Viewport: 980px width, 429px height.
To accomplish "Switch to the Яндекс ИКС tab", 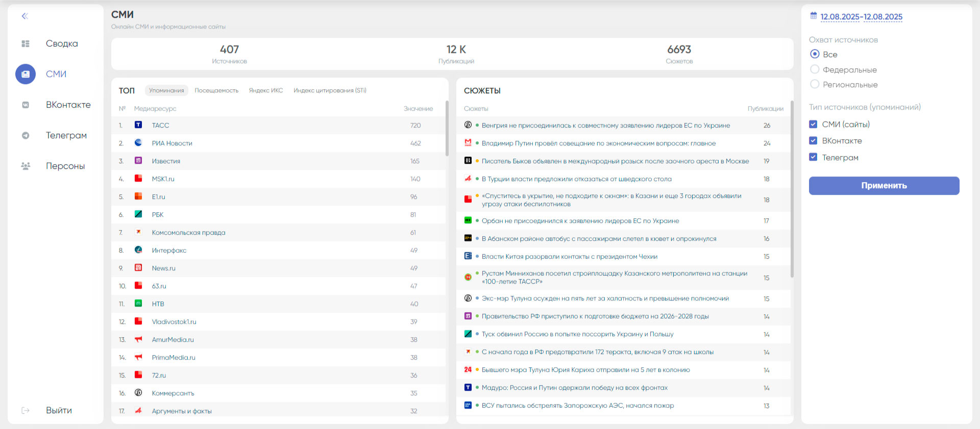I will click(x=266, y=91).
